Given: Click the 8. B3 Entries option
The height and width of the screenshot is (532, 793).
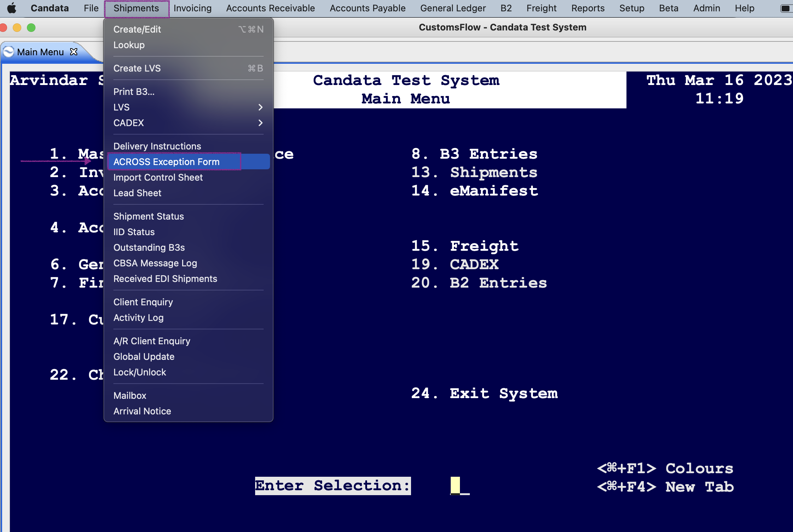Looking at the screenshot, I should coord(474,154).
